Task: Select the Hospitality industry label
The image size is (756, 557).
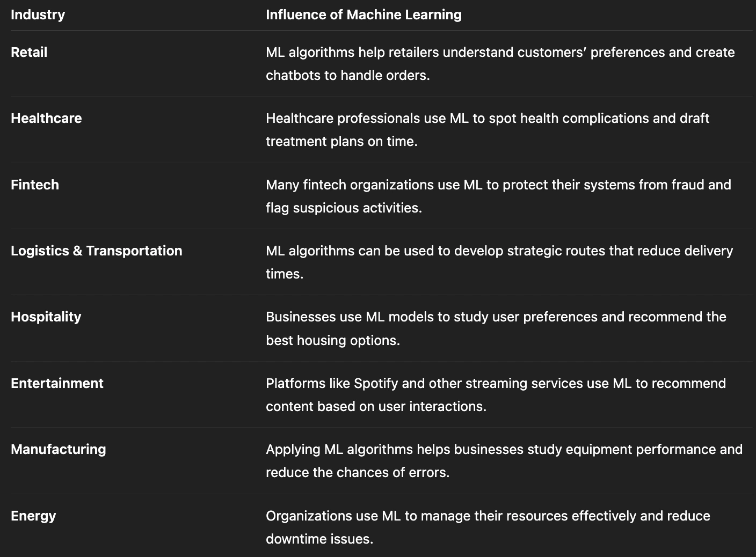Action: (x=46, y=317)
